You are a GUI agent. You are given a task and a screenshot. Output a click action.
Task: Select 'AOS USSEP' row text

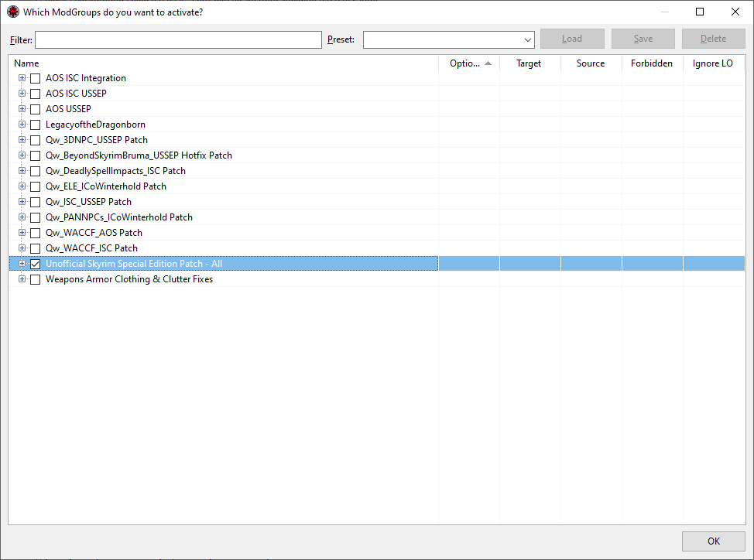coord(68,109)
